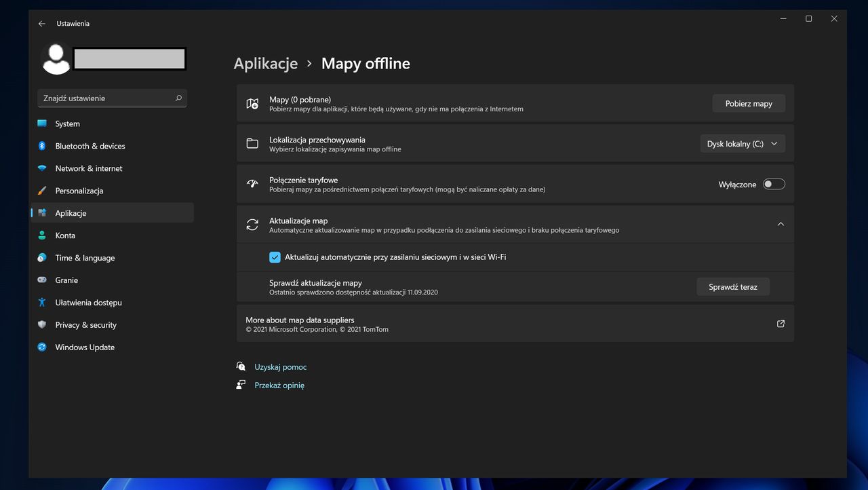Click the map updates refresh icon

click(x=252, y=224)
